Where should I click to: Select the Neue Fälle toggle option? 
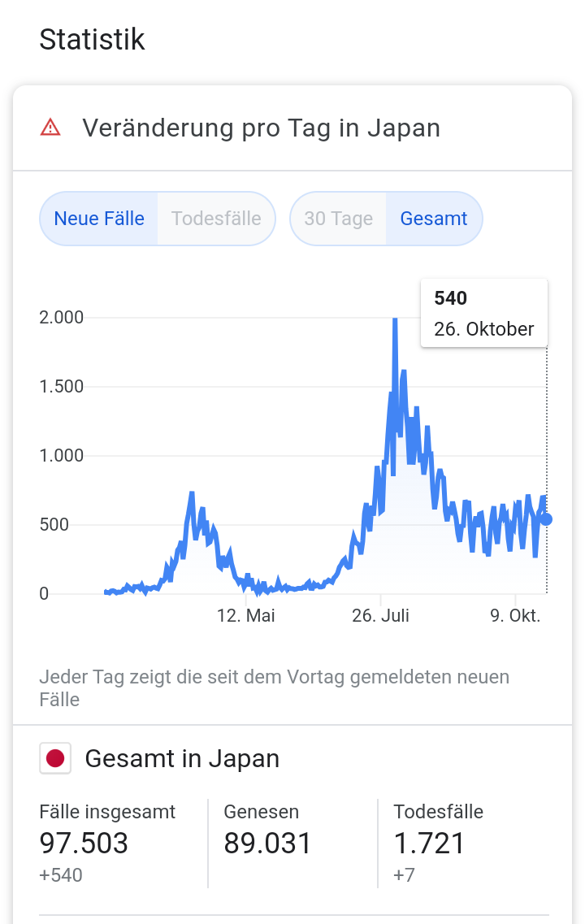click(99, 219)
